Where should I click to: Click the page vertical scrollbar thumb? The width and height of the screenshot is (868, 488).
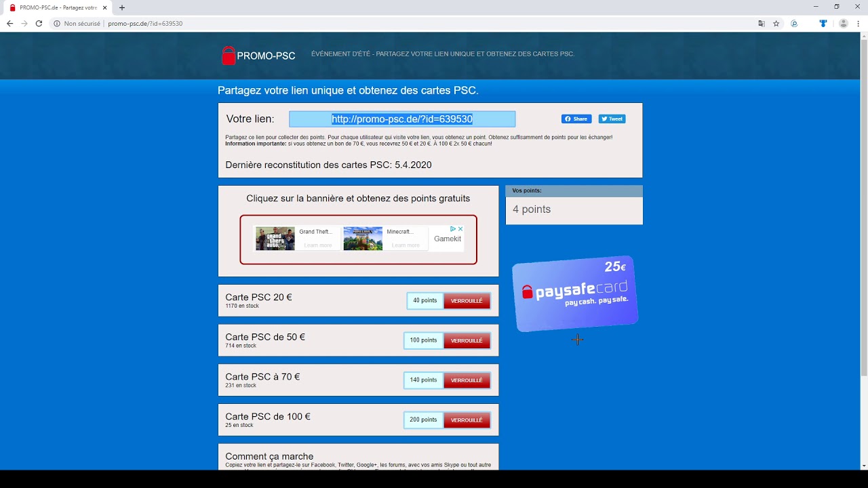point(863,207)
